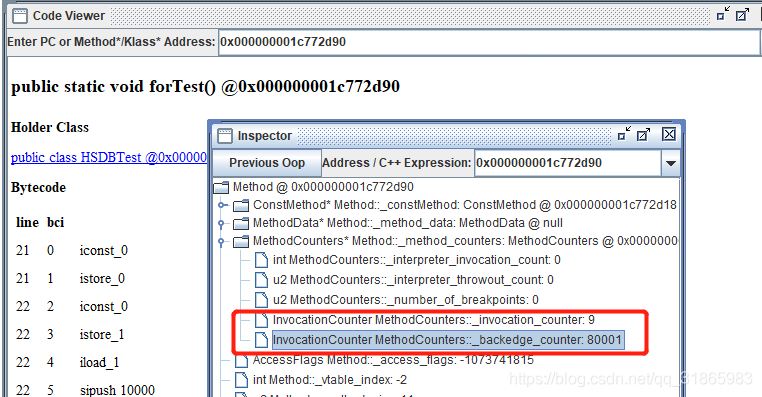
Task: Click file icon of _backedge_counter row
Action: tap(261, 340)
